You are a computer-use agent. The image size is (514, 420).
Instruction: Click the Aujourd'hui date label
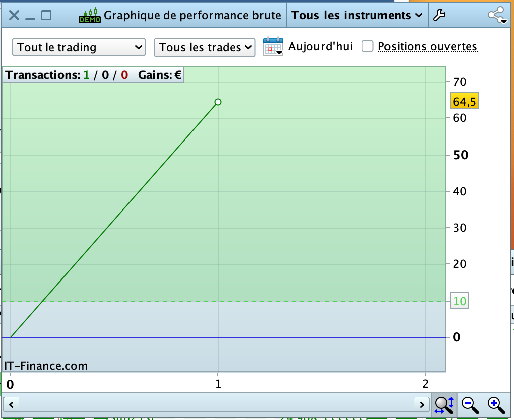coord(320,46)
